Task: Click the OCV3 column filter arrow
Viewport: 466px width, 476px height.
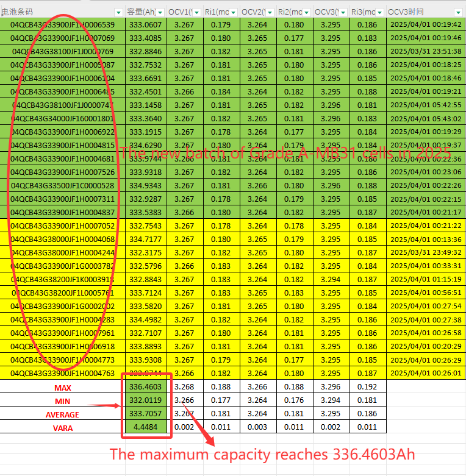Action: point(343,12)
